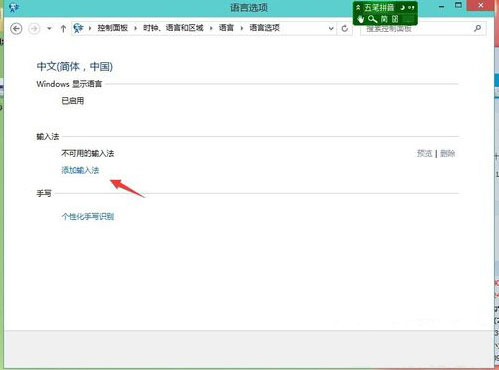Click the magnifier icon on the IME toolbar

[x=372, y=19]
